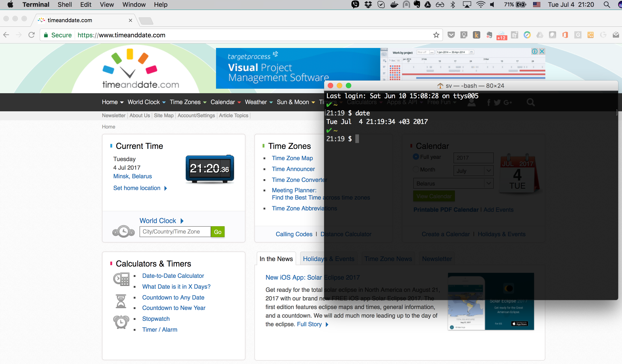Click the World Clock globe icon

(x=123, y=231)
